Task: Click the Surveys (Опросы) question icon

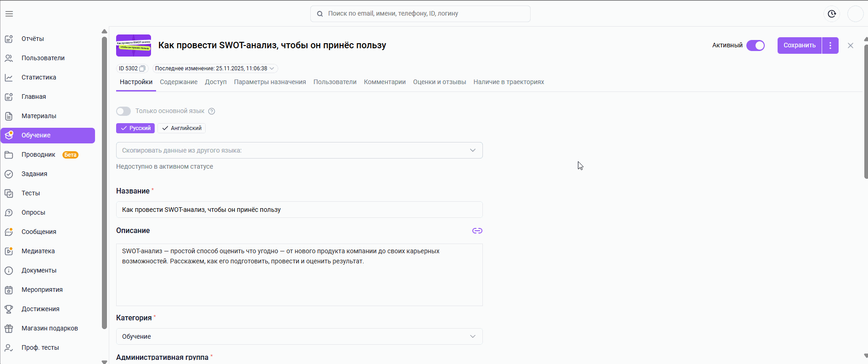Action: [9, 213]
